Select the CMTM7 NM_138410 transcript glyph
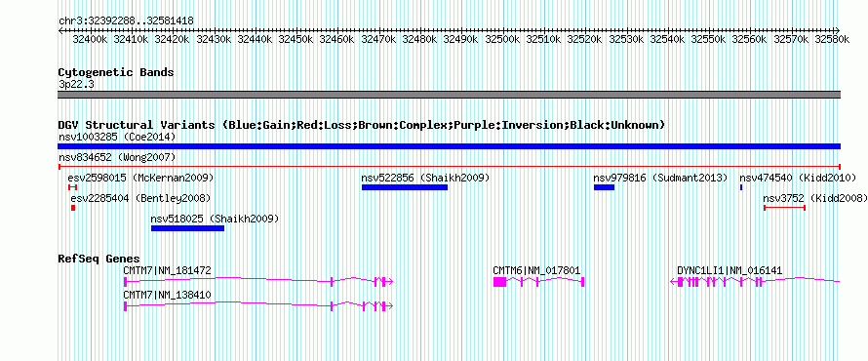868x361 pixels. 258,305
